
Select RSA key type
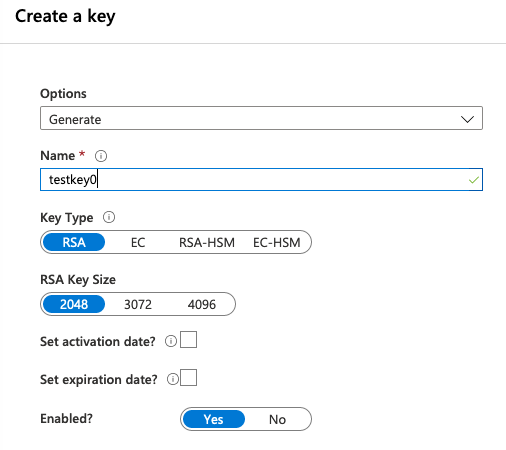coord(74,242)
